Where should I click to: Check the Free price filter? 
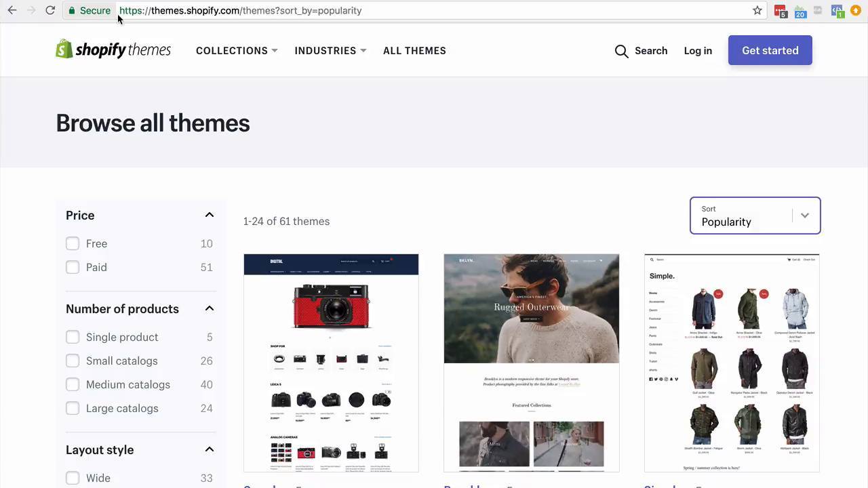pos(73,243)
